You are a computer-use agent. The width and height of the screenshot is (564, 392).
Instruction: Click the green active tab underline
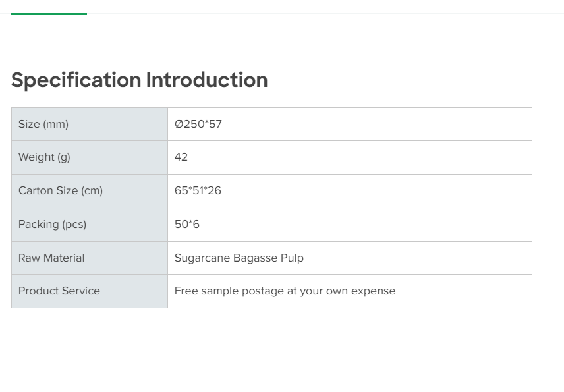pos(49,13)
